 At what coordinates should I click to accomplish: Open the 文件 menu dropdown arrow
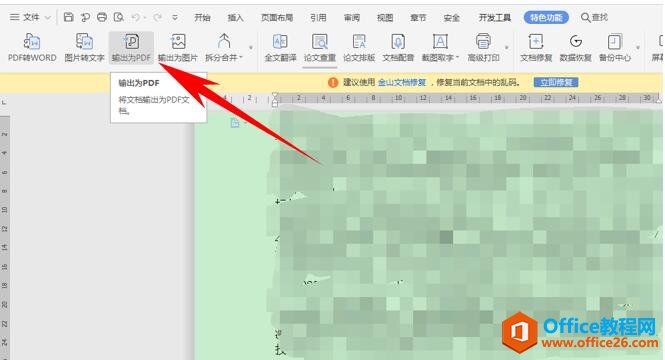pyautogui.click(x=48, y=18)
